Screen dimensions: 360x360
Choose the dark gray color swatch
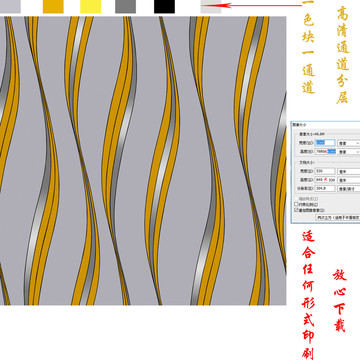click(125, 7)
